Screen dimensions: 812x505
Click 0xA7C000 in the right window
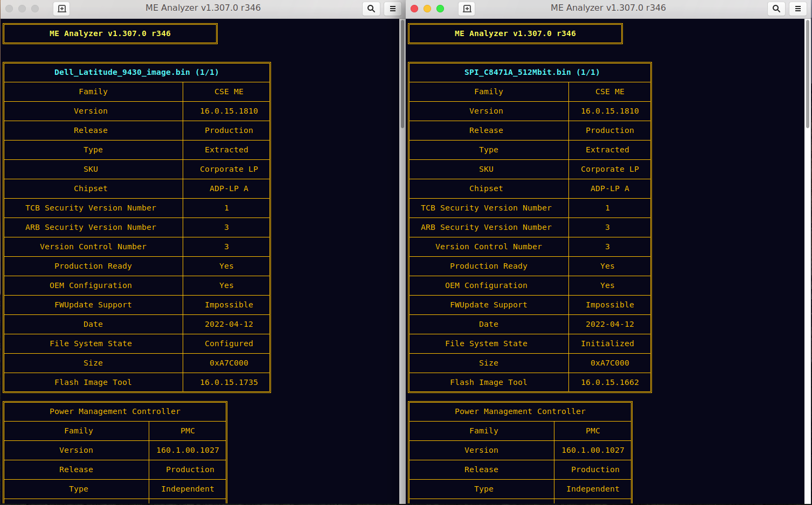(610, 363)
